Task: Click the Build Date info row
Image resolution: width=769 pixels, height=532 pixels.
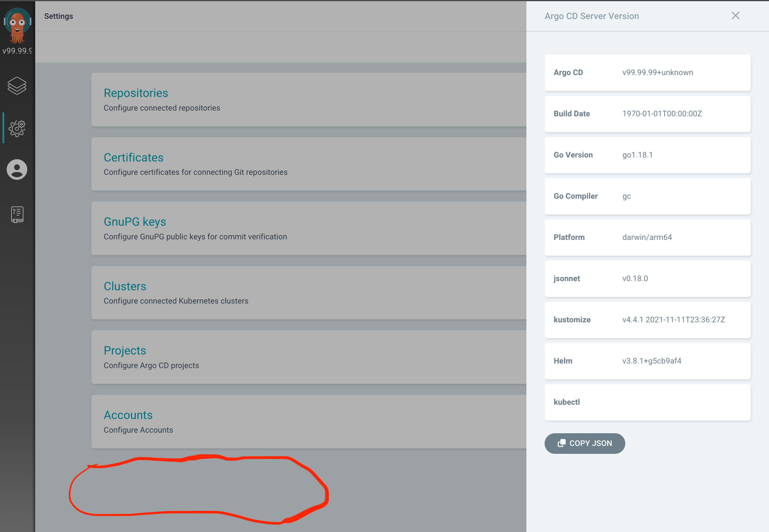Action: coord(647,114)
